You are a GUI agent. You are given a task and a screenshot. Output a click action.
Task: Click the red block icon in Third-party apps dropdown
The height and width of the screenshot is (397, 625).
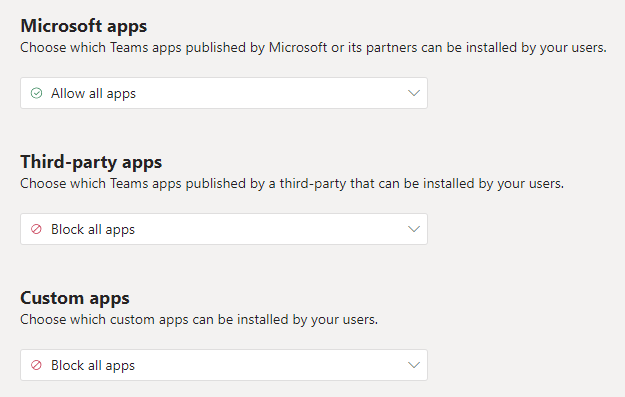click(36, 229)
